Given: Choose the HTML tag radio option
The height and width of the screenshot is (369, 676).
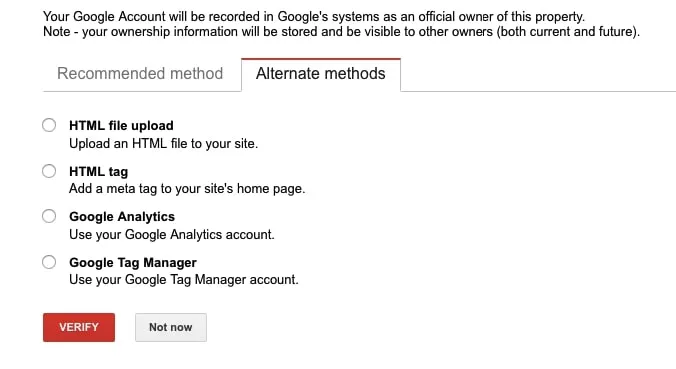Looking at the screenshot, I should [x=49, y=171].
